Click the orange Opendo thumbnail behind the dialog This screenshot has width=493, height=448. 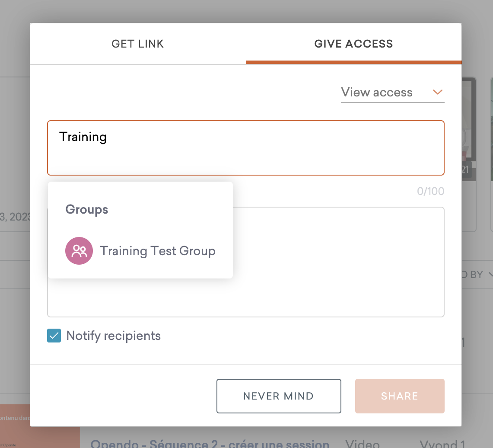(40, 426)
